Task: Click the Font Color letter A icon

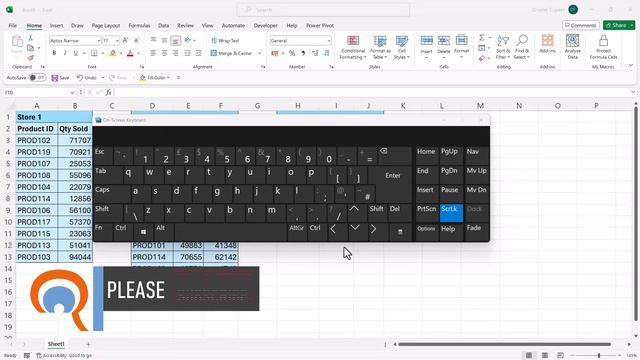Action: [130, 53]
